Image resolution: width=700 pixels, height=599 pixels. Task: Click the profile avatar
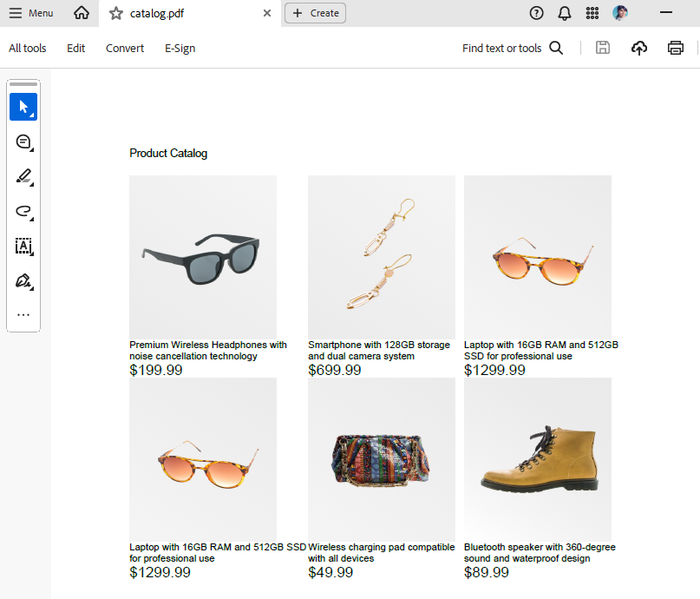point(618,13)
